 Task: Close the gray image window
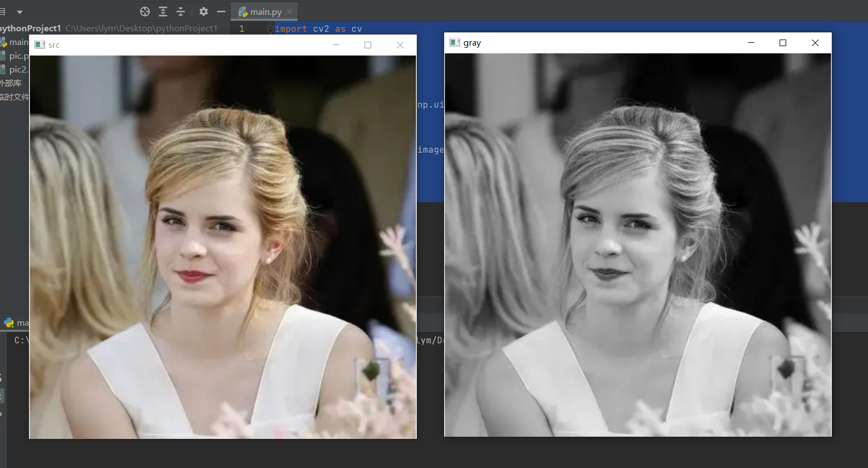[815, 43]
